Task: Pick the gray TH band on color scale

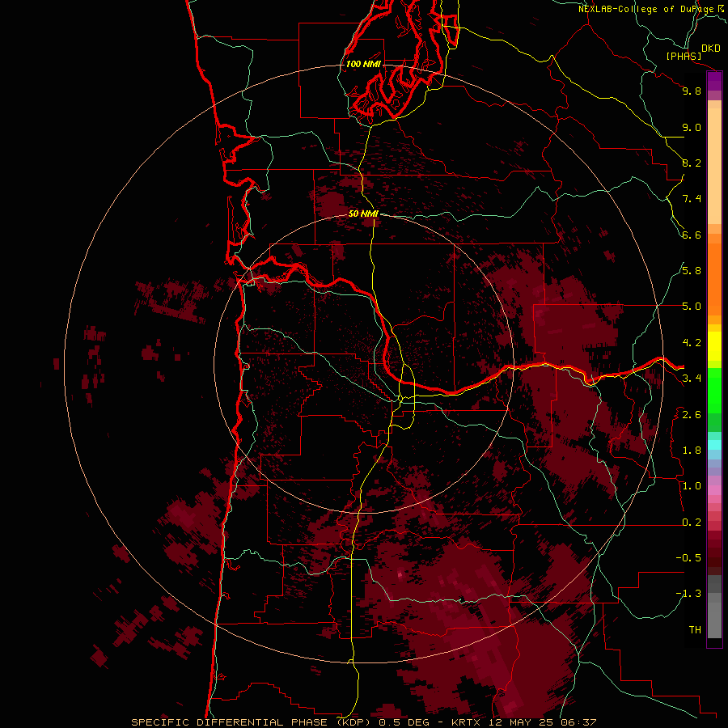Action: pos(714,620)
